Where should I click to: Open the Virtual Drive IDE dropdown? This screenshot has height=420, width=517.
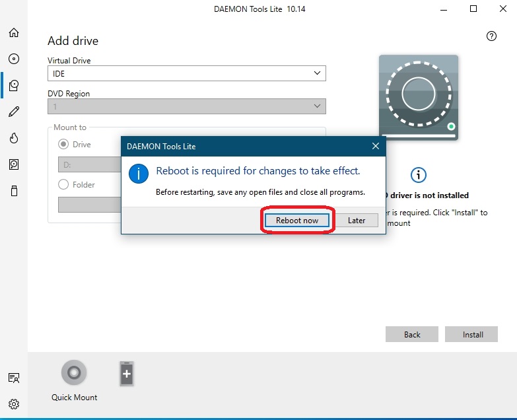coord(187,73)
